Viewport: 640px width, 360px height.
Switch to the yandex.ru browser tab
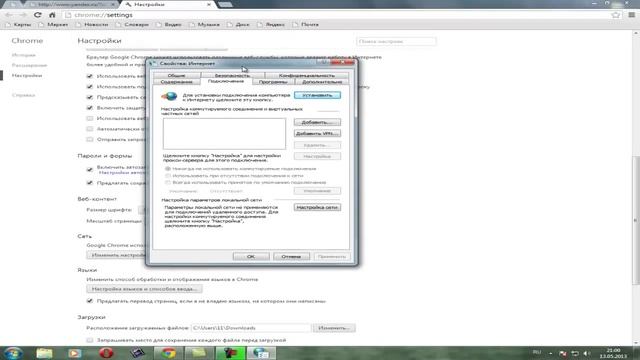tap(73, 4)
